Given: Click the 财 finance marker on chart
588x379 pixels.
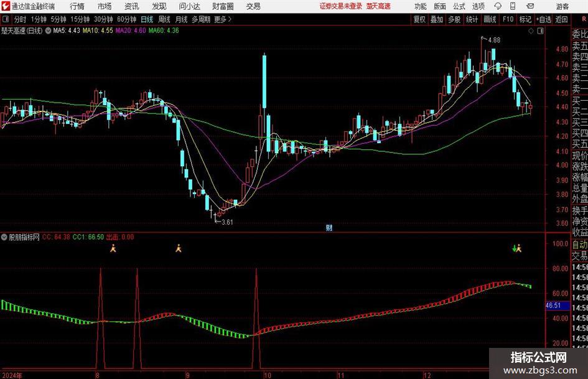Looking at the screenshot, I should point(329,227).
